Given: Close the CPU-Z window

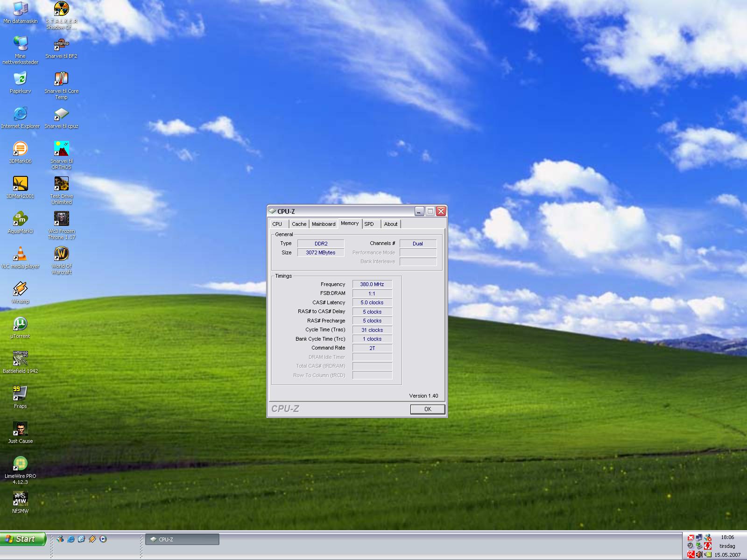Looking at the screenshot, I should 441,211.
